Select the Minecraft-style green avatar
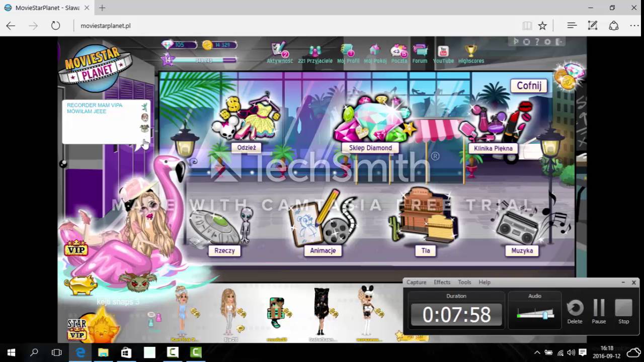 (276, 312)
